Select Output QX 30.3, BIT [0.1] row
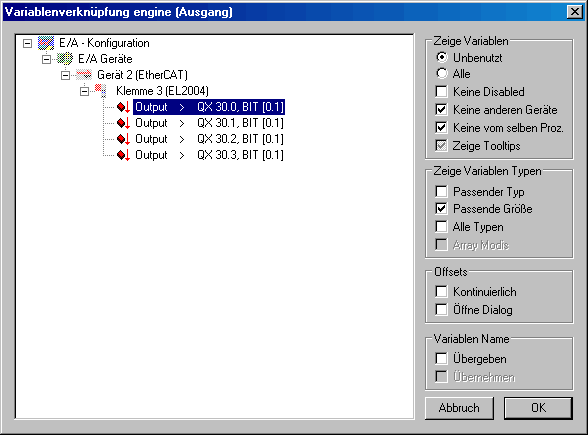This screenshot has height=435, width=588. pyautogui.click(x=209, y=155)
